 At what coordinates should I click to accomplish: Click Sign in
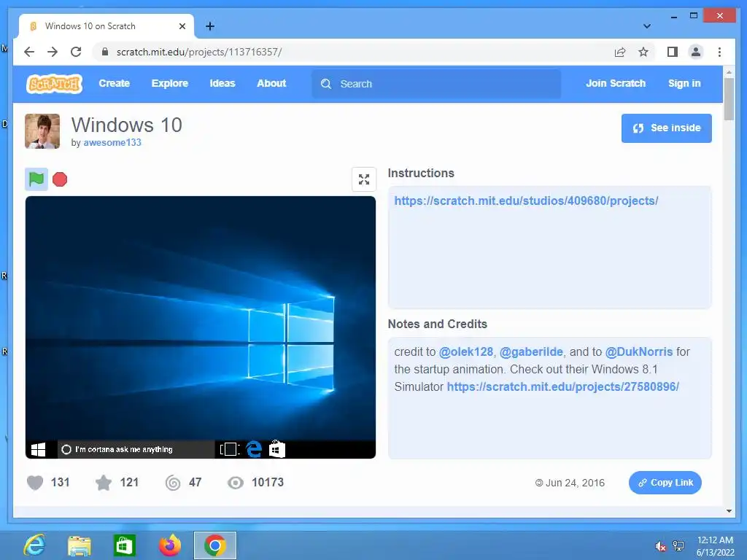684,83
